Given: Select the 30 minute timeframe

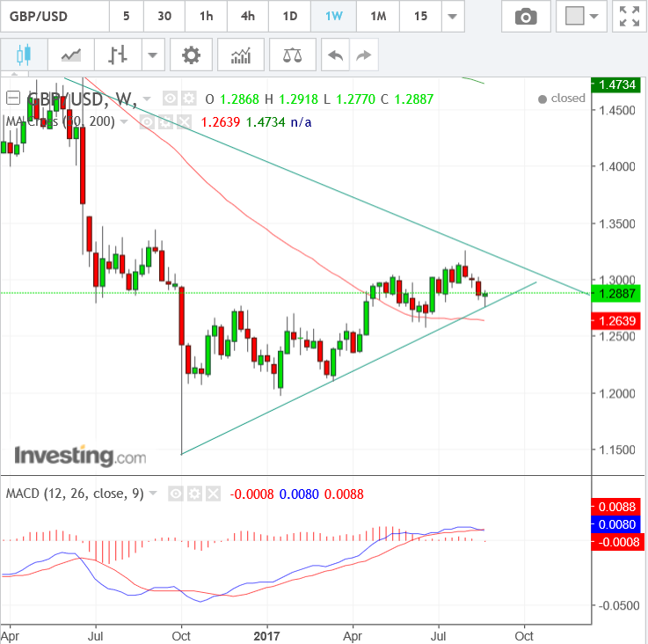Looking at the screenshot, I should (164, 16).
